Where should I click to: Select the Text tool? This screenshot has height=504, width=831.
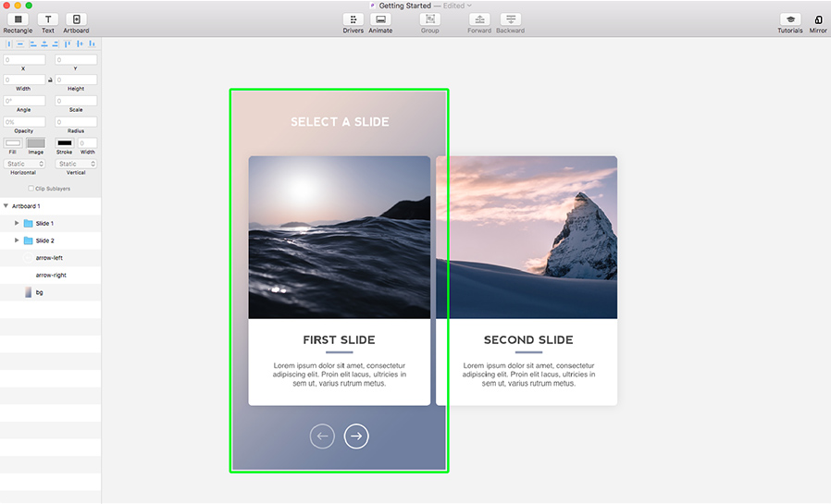(x=48, y=19)
